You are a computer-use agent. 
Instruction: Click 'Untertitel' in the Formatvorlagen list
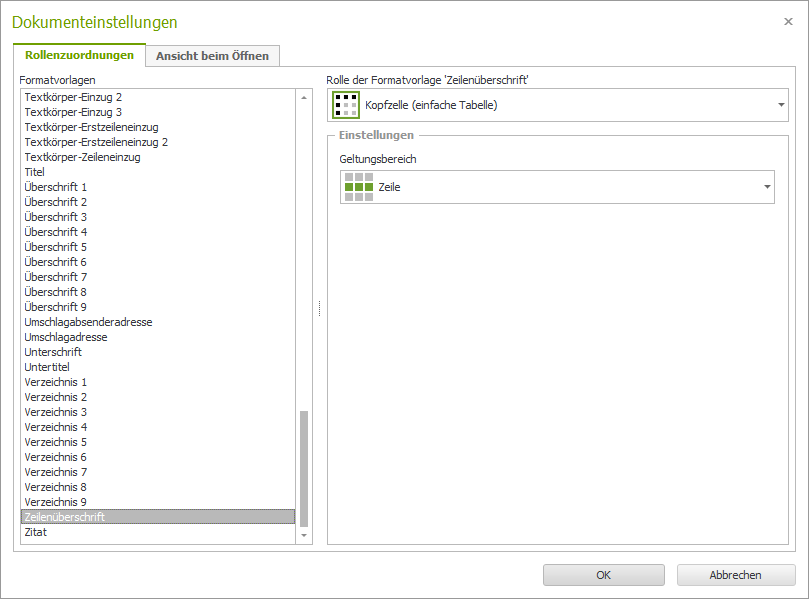47,367
